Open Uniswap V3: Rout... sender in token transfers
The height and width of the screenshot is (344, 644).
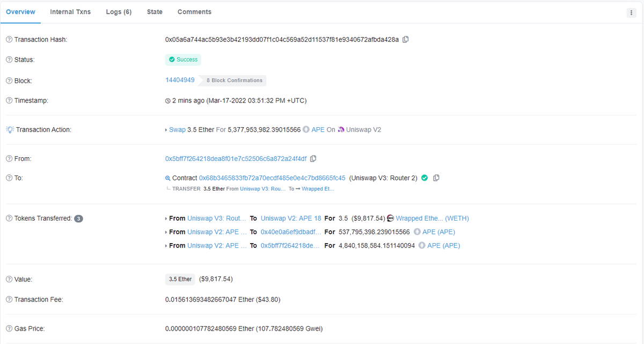(x=217, y=218)
